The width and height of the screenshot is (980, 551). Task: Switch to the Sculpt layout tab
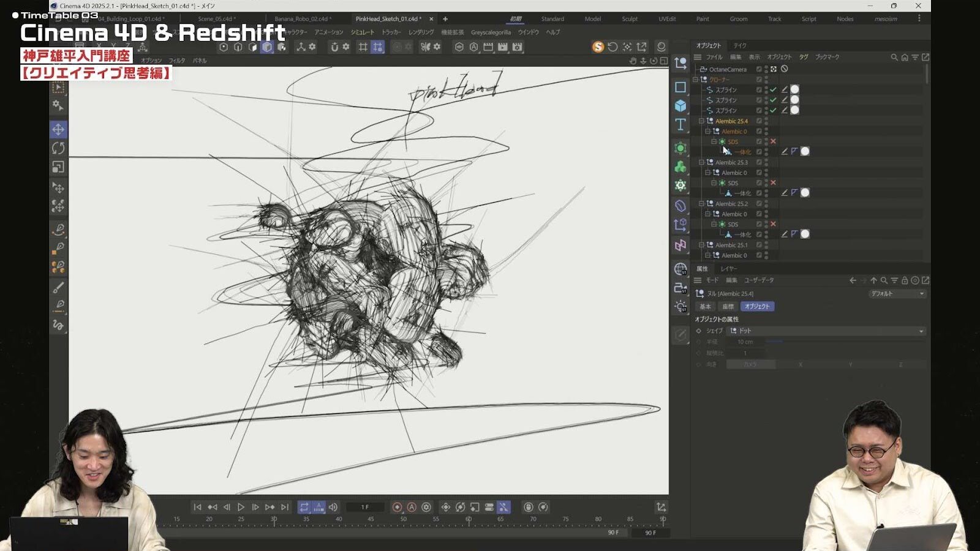point(630,19)
